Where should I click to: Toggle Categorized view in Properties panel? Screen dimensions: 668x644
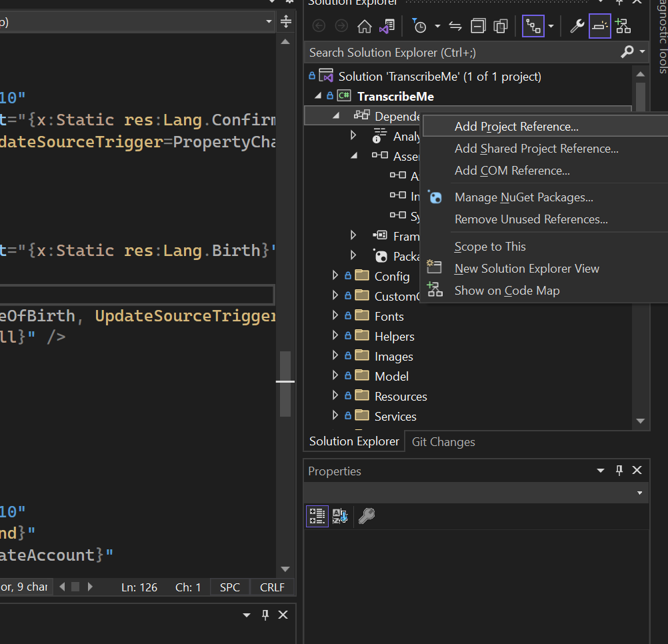pyautogui.click(x=317, y=516)
